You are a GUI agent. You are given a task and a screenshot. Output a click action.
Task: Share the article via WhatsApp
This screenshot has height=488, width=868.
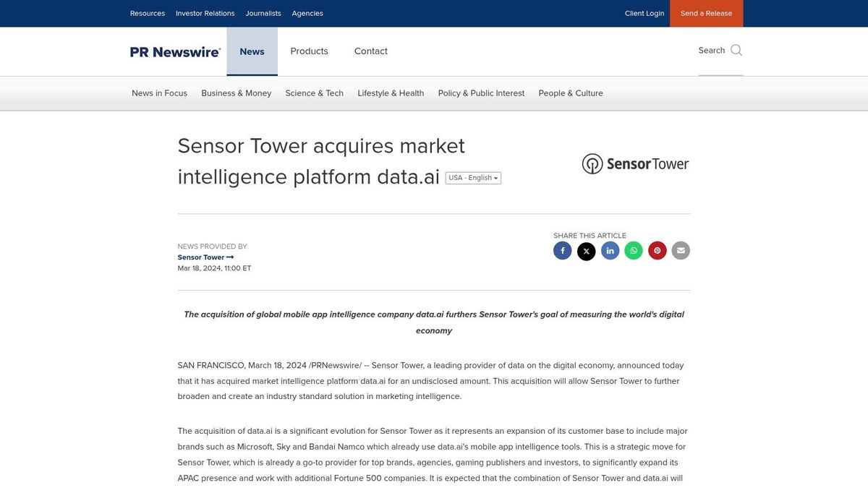coord(633,250)
